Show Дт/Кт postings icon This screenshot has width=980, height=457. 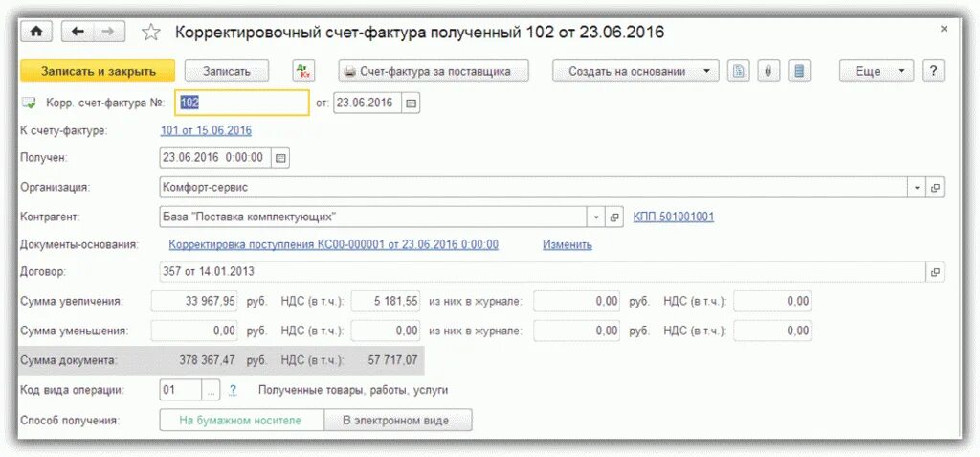304,71
